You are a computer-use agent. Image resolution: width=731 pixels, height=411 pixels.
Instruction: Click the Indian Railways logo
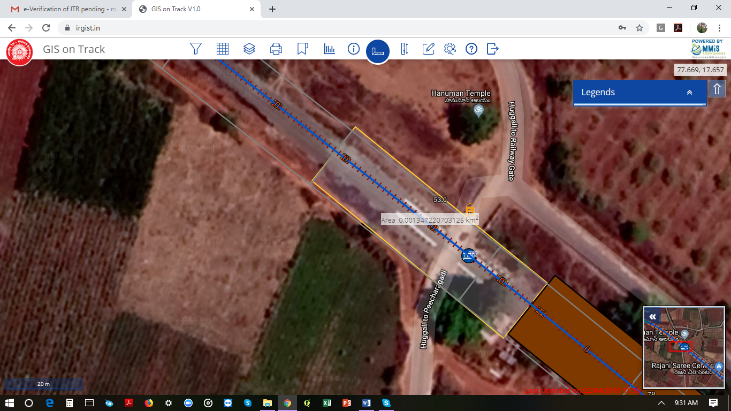click(20, 51)
